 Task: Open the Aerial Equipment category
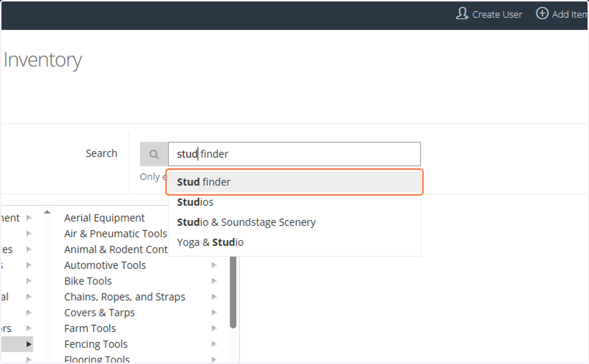tap(105, 218)
